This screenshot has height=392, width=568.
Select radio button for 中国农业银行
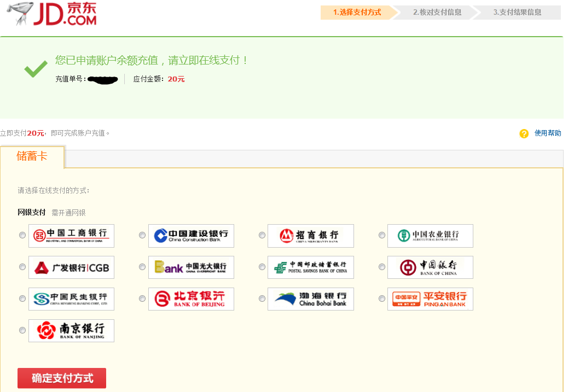[x=382, y=235]
